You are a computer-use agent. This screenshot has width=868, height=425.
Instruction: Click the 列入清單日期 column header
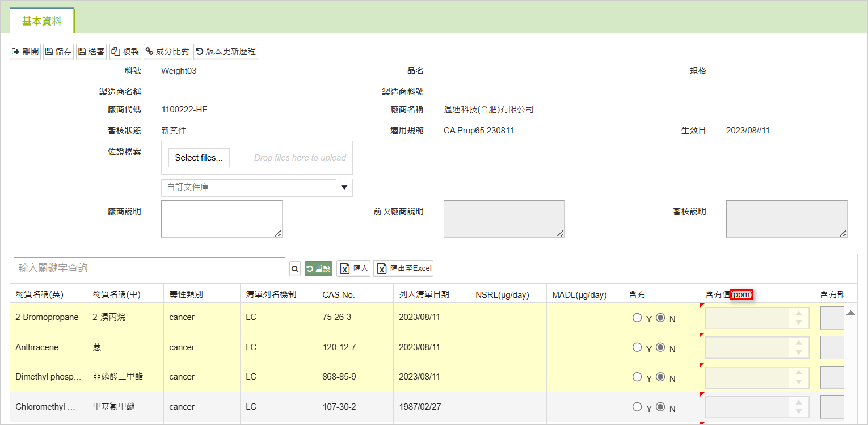(x=431, y=294)
